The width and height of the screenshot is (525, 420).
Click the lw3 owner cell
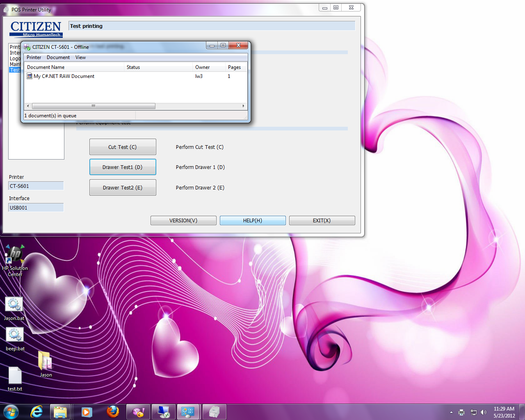(199, 76)
